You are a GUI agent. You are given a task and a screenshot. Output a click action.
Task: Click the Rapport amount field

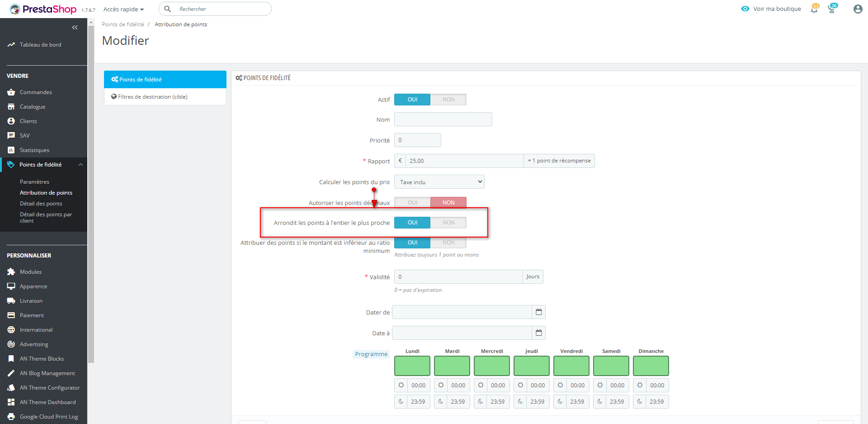(465, 161)
